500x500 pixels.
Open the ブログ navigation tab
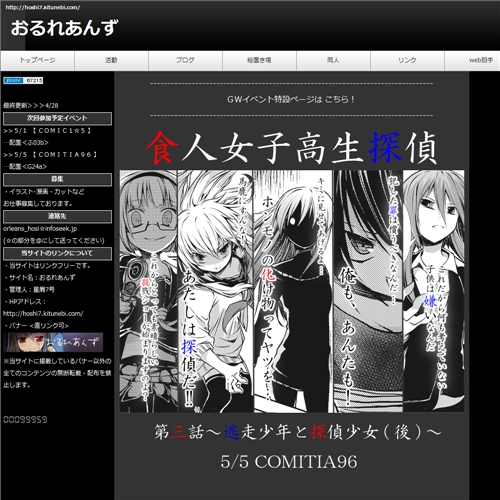click(x=185, y=60)
